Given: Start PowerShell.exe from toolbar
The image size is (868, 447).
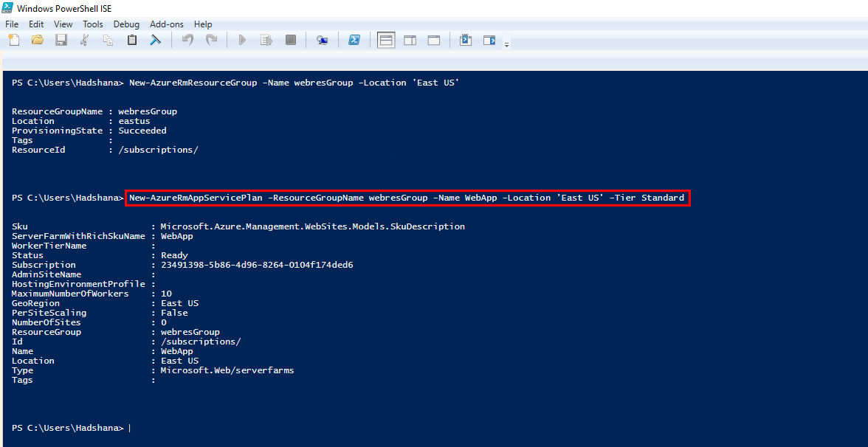Looking at the screenshot, I should click(354, 40).
